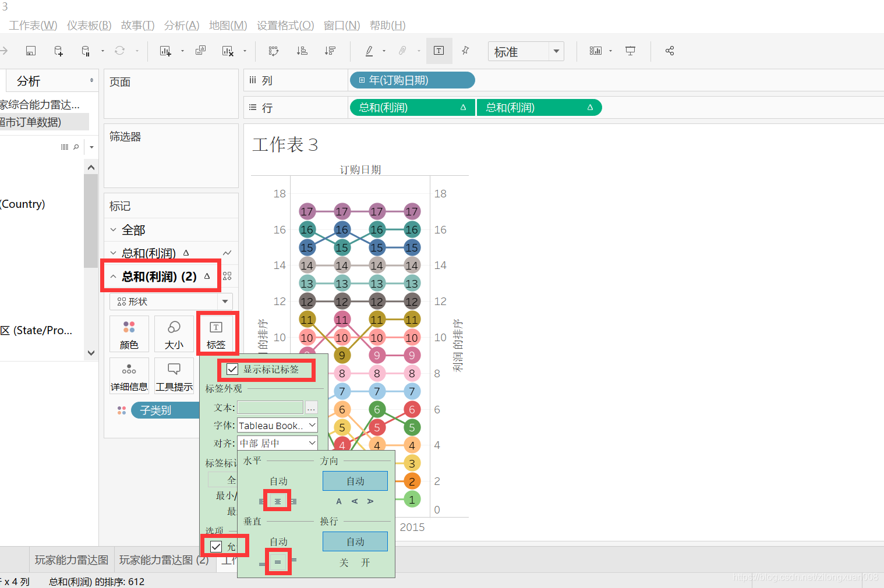Click the 文本 edit ellipsis button
Viewport: 884px width, 588px height.
(x=312, y=408)
